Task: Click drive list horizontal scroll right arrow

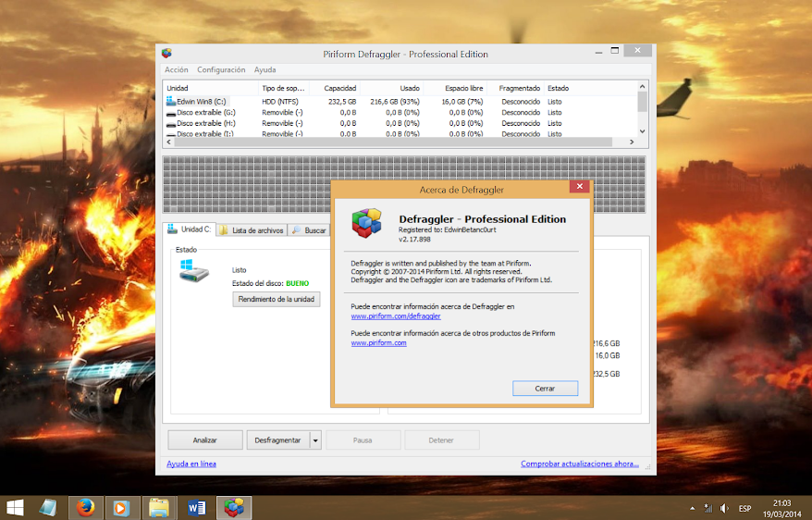Action: click(x=632, y=142)
